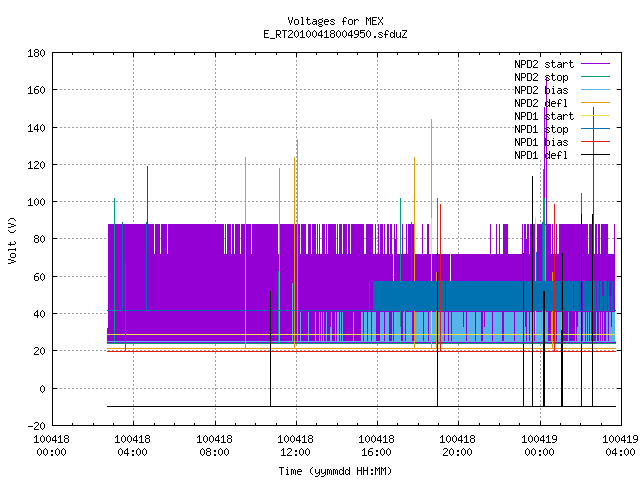
Task: Click the '100418 00:00' x-axis tick label
Action: (x=51, y=446)
